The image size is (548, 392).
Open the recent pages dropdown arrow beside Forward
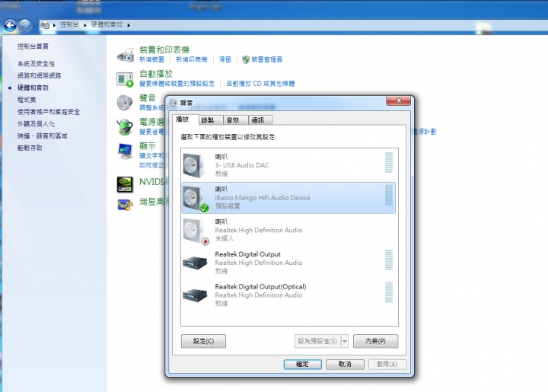click(35, 25)
